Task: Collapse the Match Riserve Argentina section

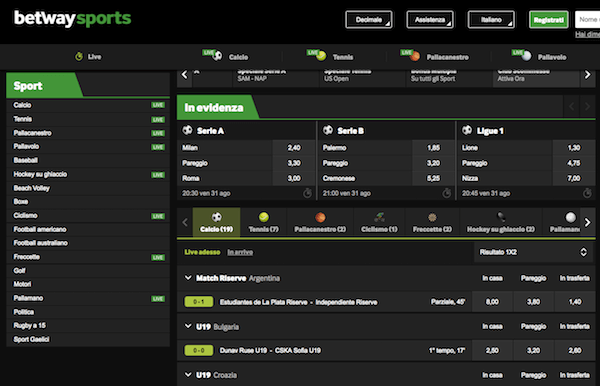Action: tap(188, 278)
